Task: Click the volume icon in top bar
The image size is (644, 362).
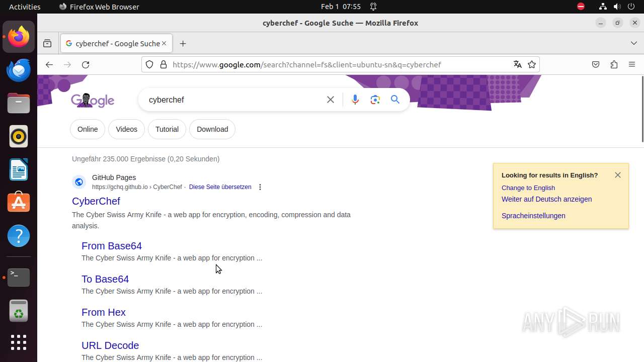Action: pyautogui.click(x=617, y=7)
